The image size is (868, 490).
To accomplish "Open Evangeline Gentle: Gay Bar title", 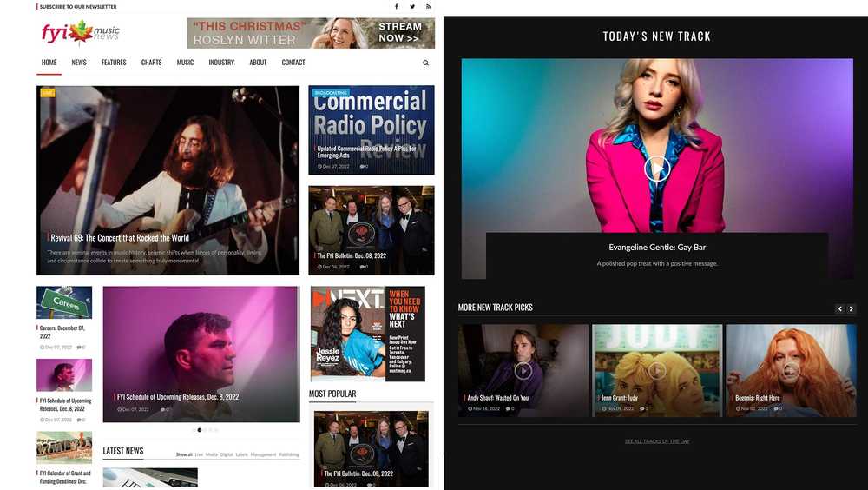I will point(657,248).
